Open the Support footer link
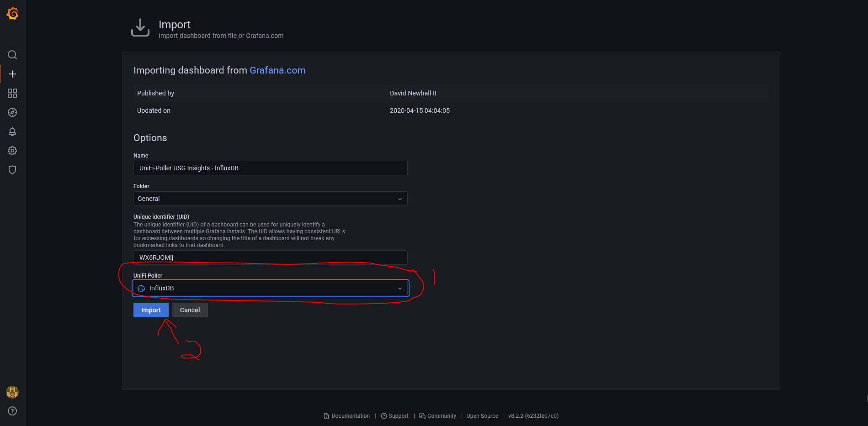This screenshot has width=868, height=426. click(x=399, y=416)
